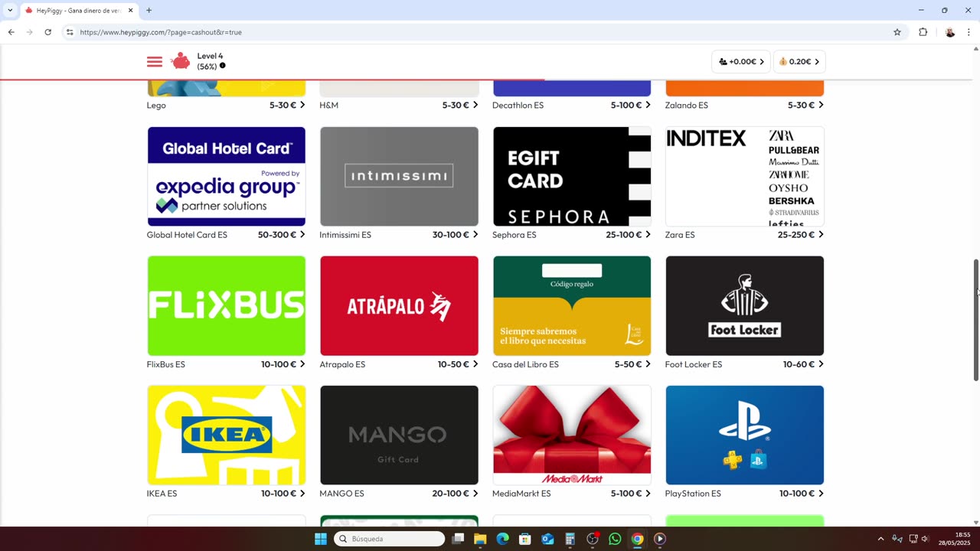Show hidden system tray icons
Viewport: 980px width, 551px height.
[x=880, y=539]
